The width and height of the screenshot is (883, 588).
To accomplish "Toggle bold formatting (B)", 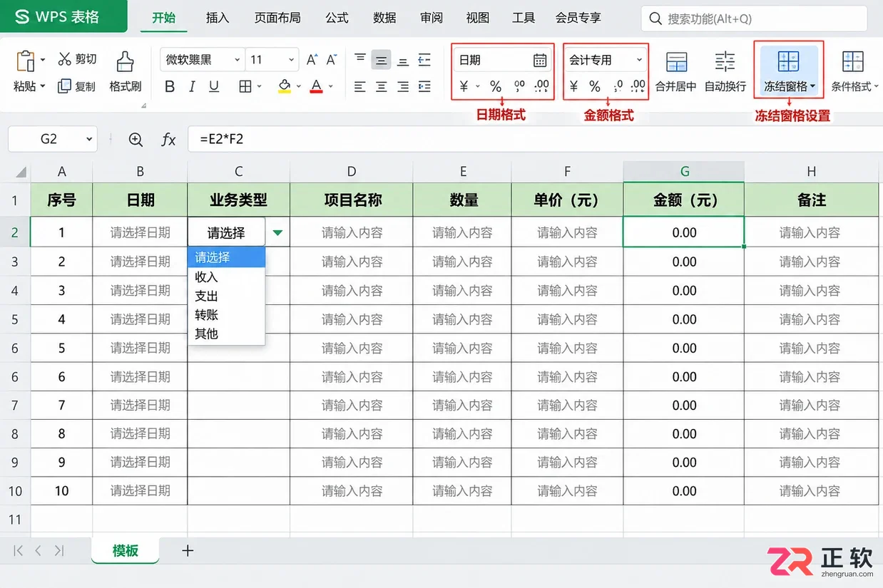I will click(x=170, y=87).
